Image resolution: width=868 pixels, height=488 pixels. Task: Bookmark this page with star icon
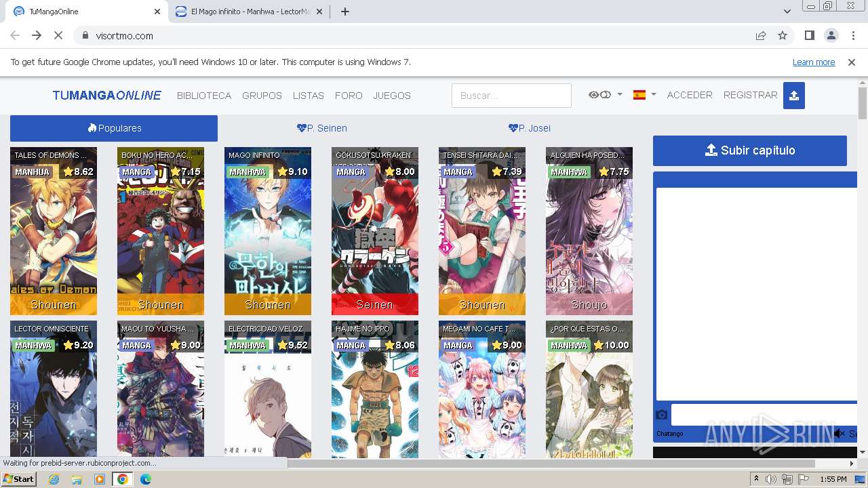click(x=783, y=35)
